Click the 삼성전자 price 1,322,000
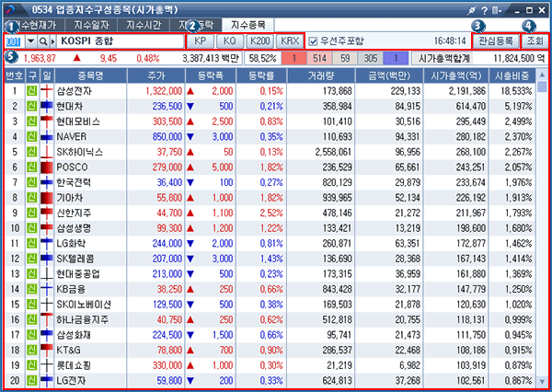This screenshot has height=392, width=552. [164, 91]
